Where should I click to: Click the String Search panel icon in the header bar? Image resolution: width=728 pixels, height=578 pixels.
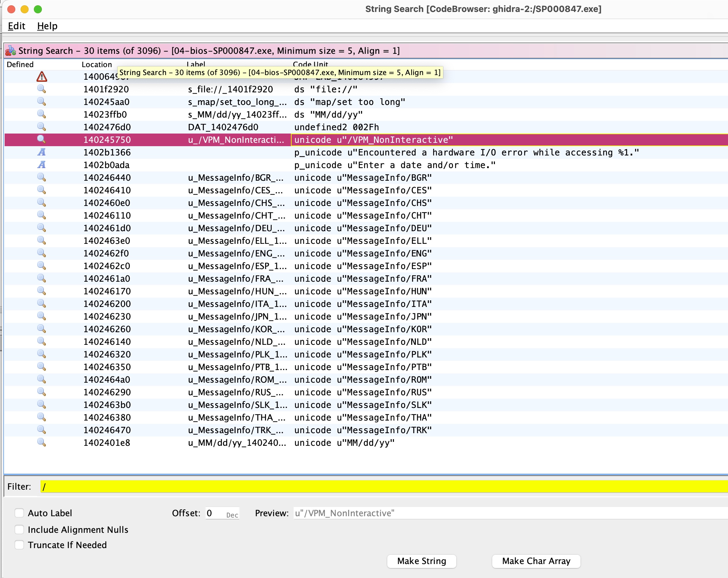10,50
